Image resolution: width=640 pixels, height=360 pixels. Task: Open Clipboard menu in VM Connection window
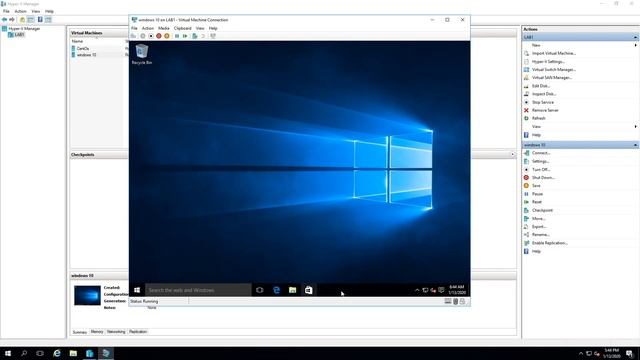182,28
